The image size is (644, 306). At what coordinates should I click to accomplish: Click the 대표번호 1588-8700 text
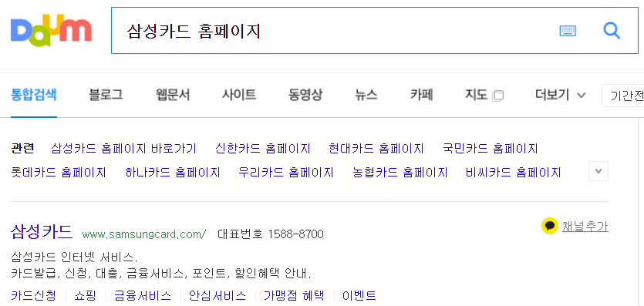pyautogui.click(x=271, y=234)
